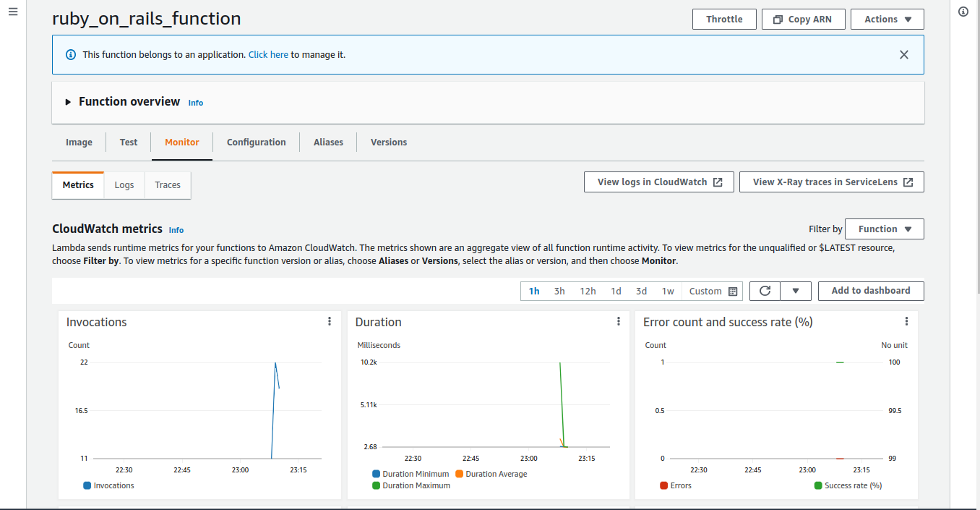The image size is (980, 510).
Task: Open the info help panel icon
Action: (963, 12)
